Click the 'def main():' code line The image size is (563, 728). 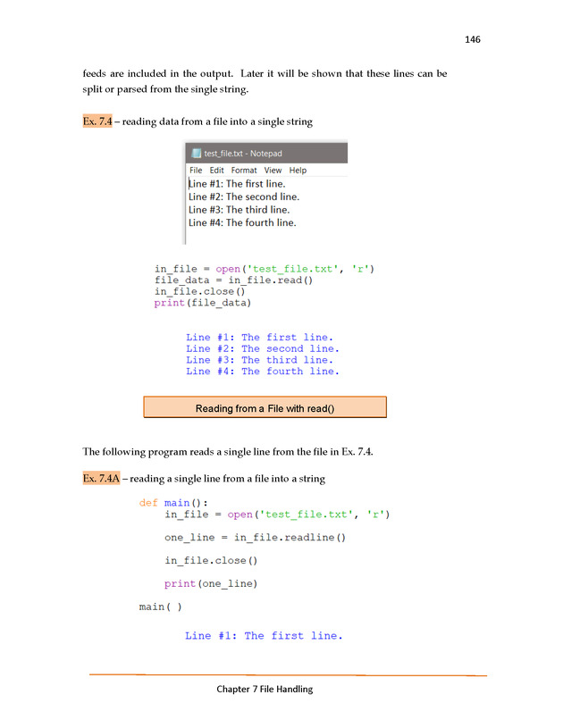(x=173, y=503)
